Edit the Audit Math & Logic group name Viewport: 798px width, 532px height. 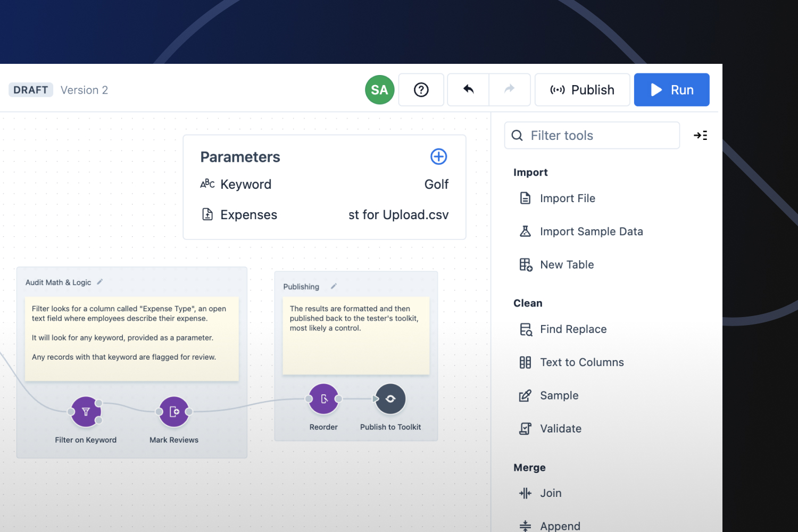[100, 282]
